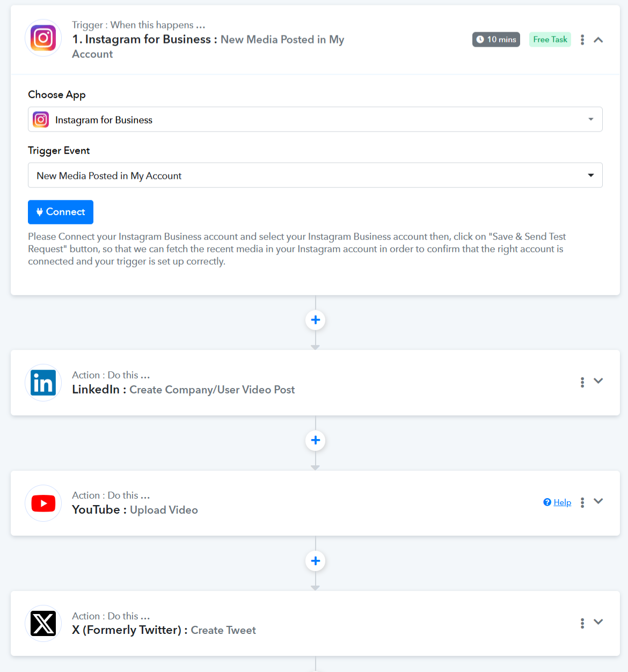The image size is (628, 672).
Task: Add a step between Instagram and LinkedIn
Action: tap(316, 320)
